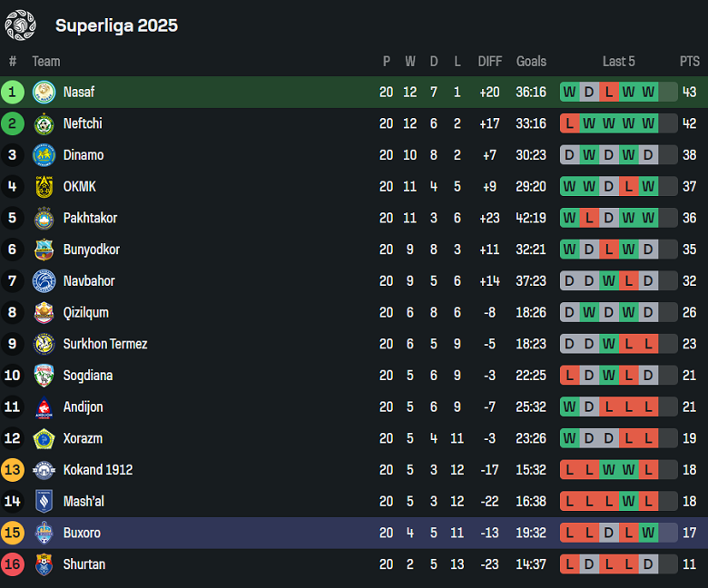Screen dimensions: 708x588
Task: Click the Superliga 2025 title
Action: pos(116,25)
